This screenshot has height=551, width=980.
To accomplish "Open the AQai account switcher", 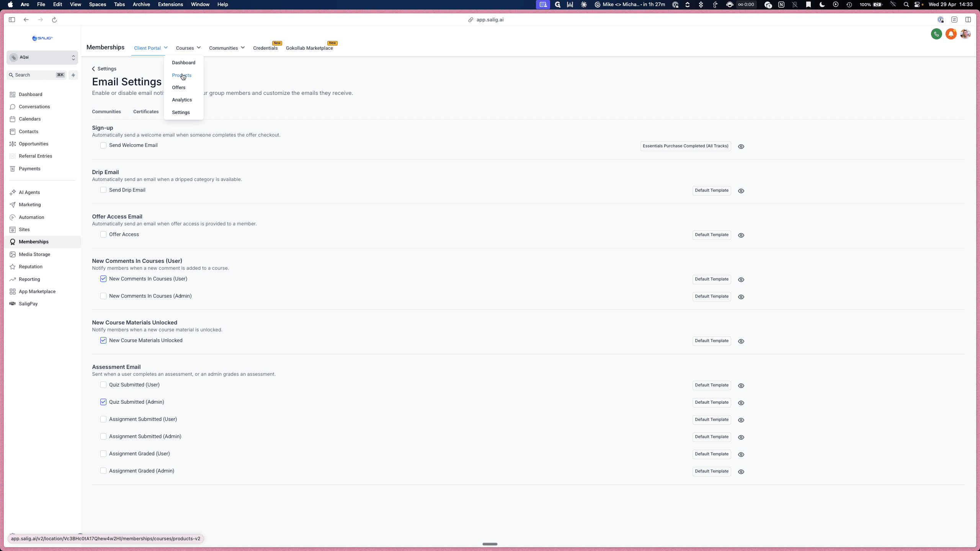I will (42, 57).
